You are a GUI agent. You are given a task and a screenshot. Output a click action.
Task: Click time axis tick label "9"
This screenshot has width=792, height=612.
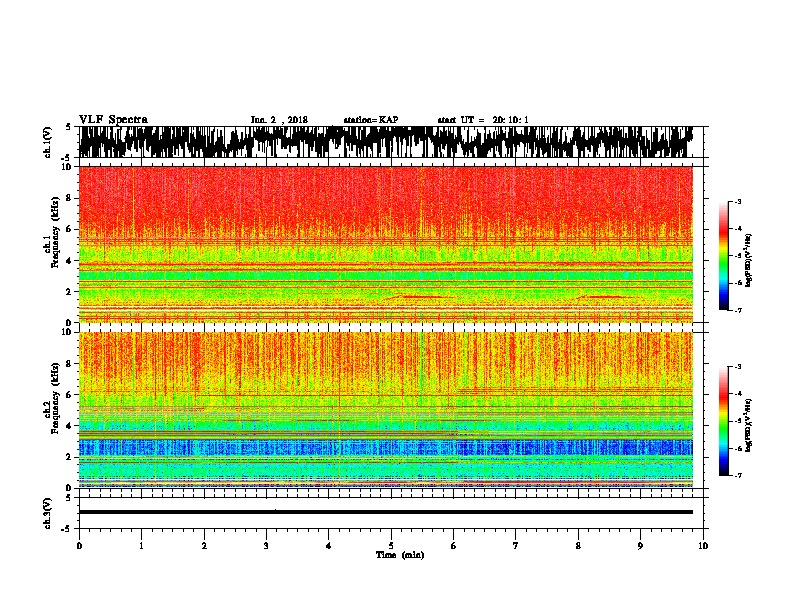pyautogui.click(x=640, y=546)
